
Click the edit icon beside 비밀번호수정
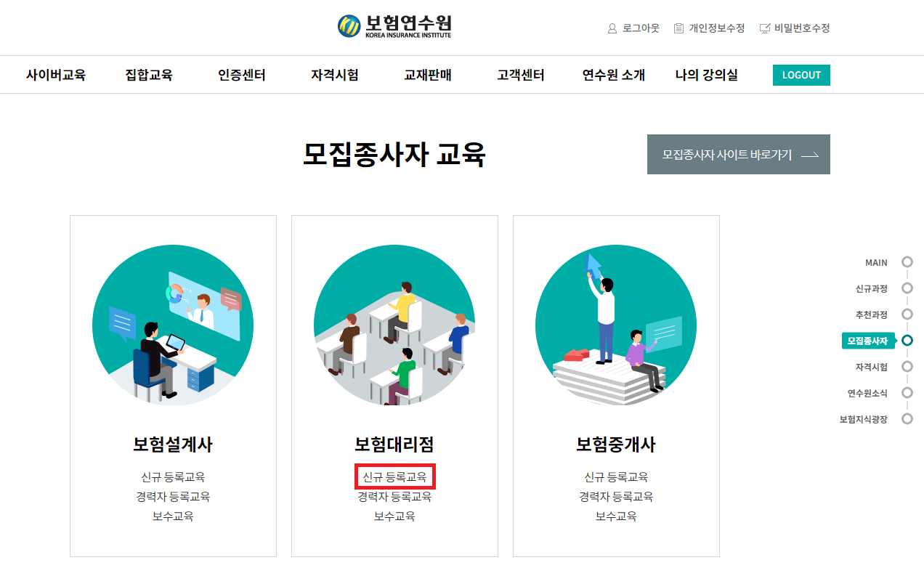(x=765, y=28)
